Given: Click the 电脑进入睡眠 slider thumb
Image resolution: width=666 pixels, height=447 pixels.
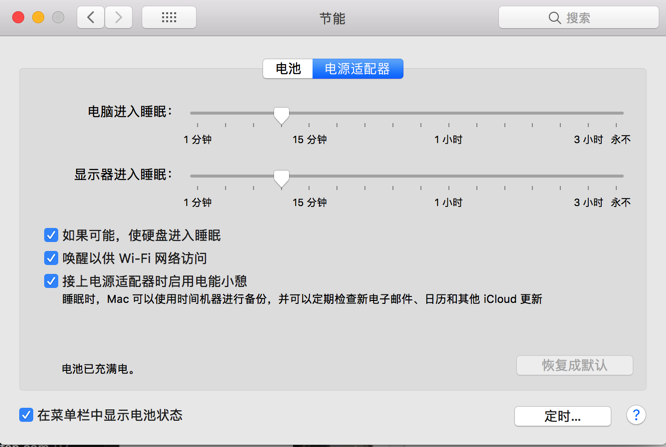Looking at the screenshot, I should (x=281, y=116).
